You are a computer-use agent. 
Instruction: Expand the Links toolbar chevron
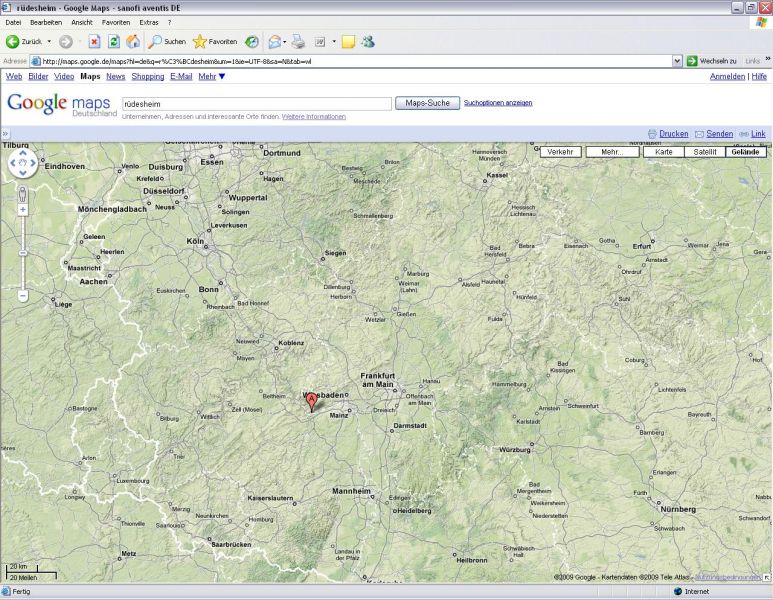coord(768,59)
